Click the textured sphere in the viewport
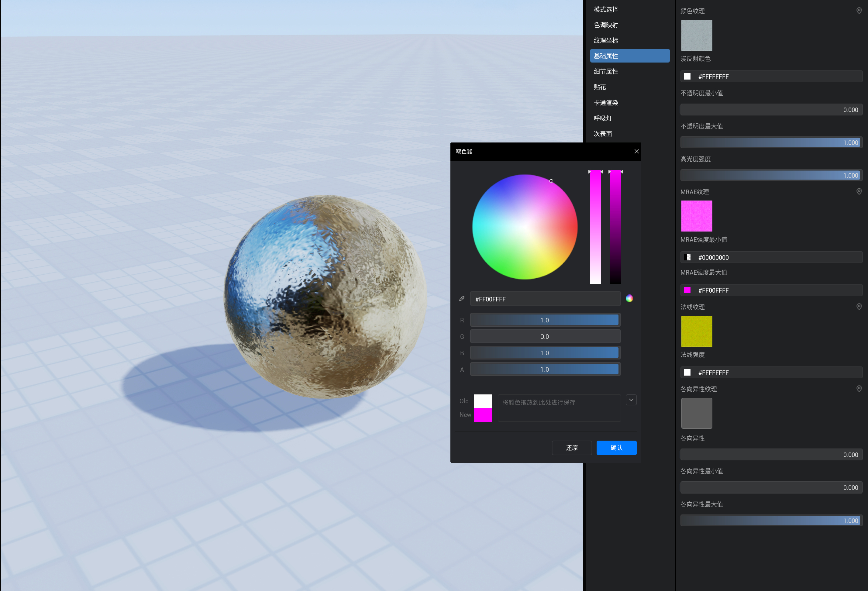 click(x=325, y=297)
